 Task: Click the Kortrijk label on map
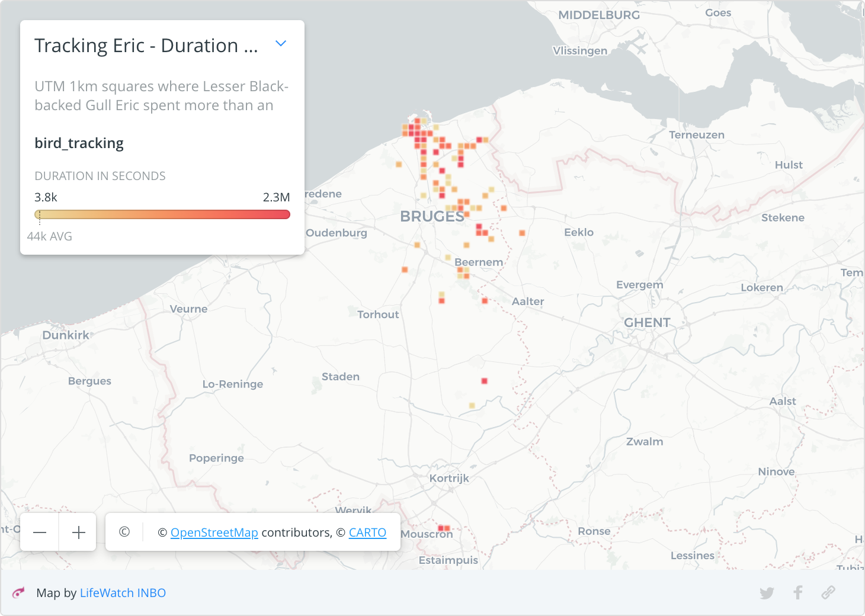pos(449,479)
